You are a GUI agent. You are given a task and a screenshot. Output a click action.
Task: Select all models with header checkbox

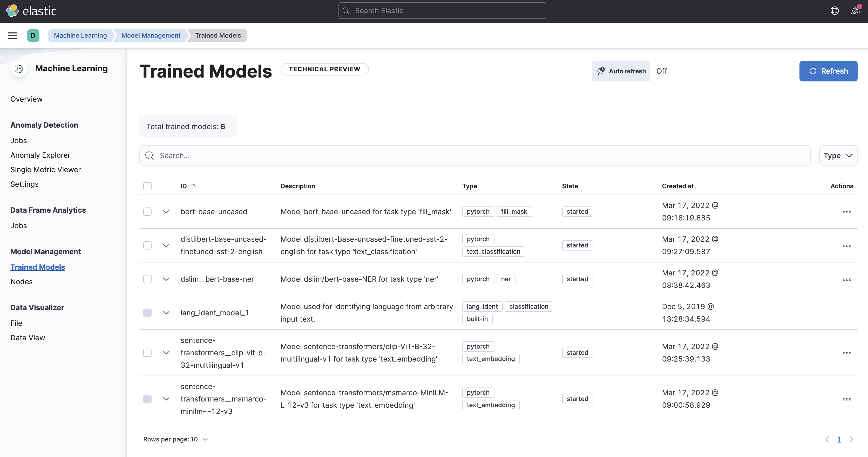[x=147, y=186]
